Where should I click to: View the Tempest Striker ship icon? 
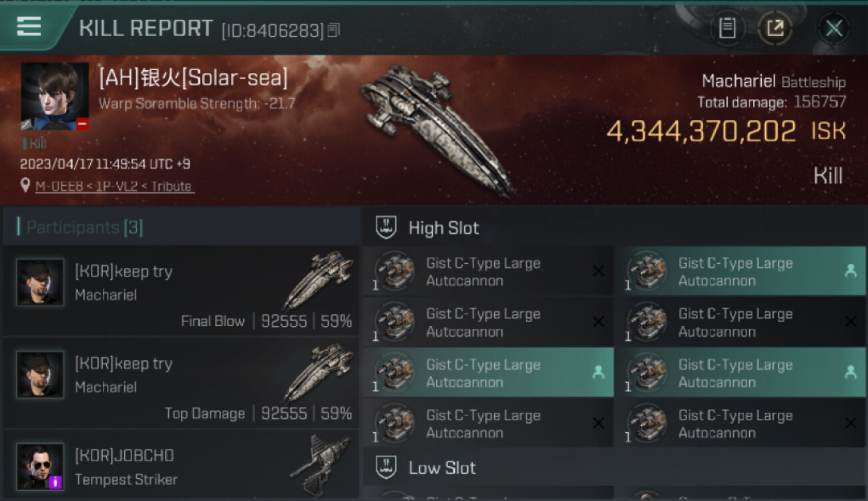coord(319,465)
